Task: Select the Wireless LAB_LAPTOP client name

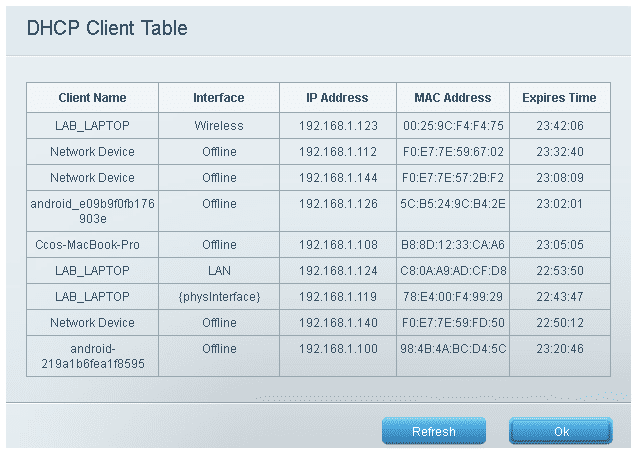Action: coord(92,126)
